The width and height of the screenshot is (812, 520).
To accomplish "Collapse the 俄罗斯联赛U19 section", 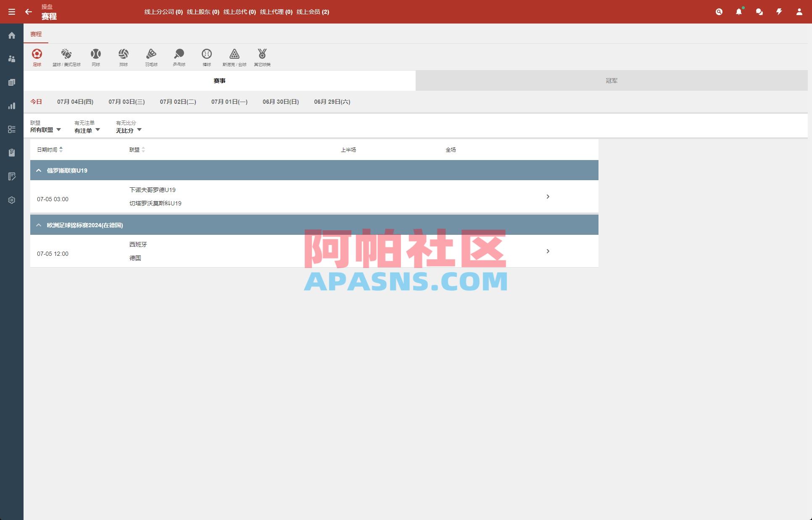I will 39,170.
